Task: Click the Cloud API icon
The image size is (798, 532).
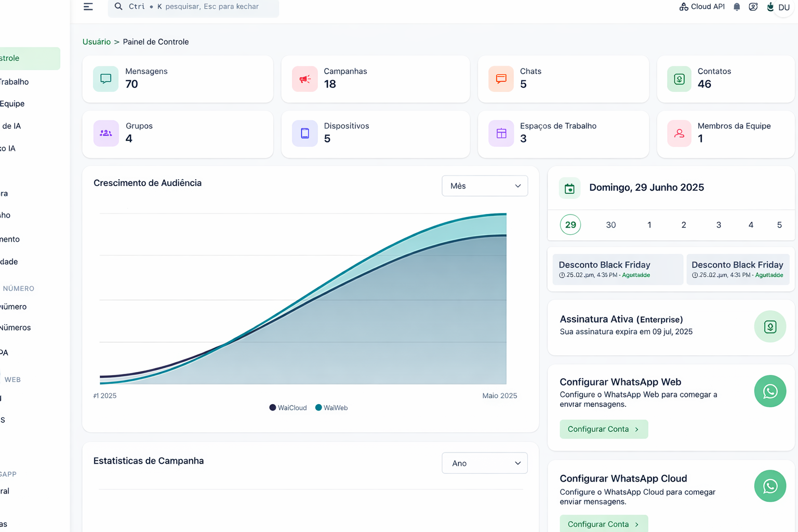Action: tap(683, 6)
